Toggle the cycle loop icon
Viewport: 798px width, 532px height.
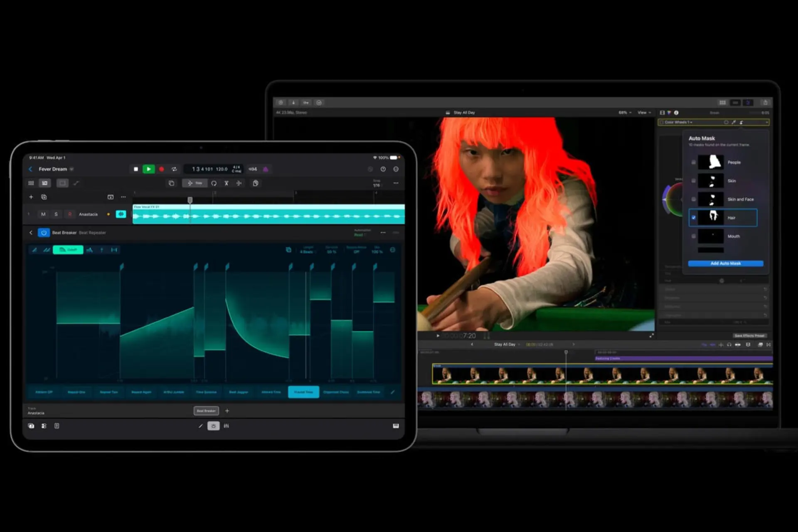click(x=174, y=169)
